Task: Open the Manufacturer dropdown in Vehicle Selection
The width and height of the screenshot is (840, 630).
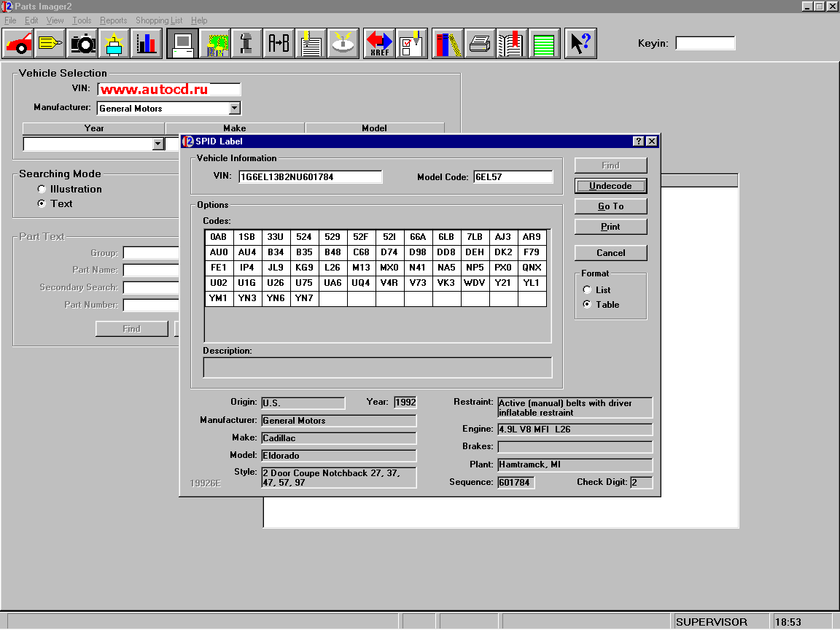Action: pos(235,108)
